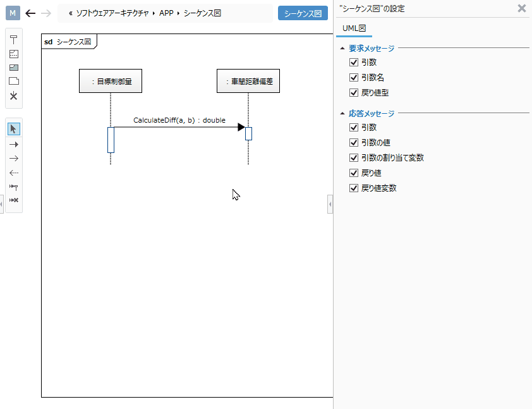Uncheck 引数名 under 要求メッセージ
532x409 pixels.
click(x=354, y=77)
